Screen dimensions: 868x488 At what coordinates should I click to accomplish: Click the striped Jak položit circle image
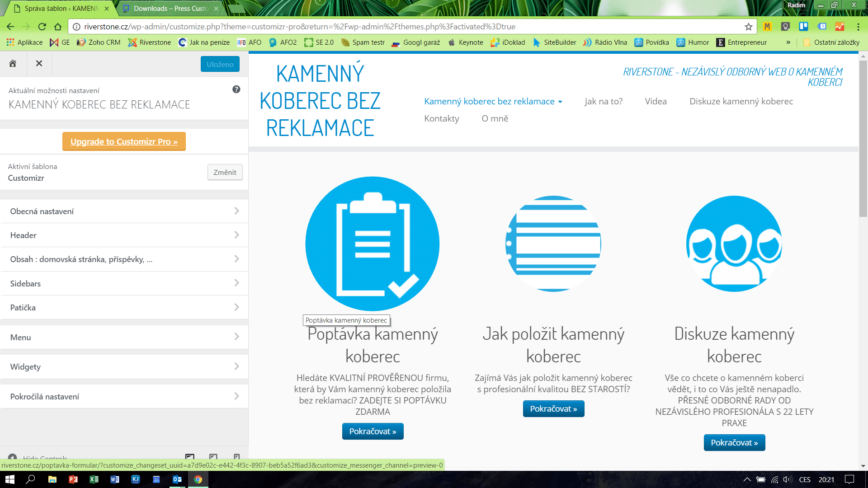(x=553, y=244)
